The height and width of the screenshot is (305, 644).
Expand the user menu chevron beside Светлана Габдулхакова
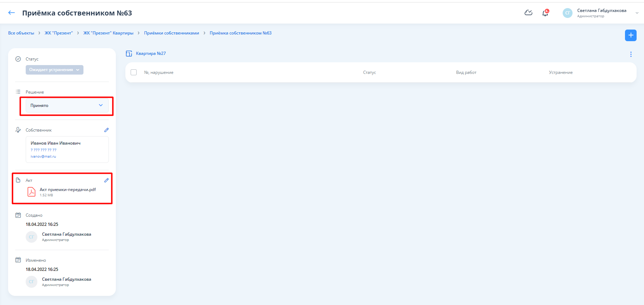point(637,13)
